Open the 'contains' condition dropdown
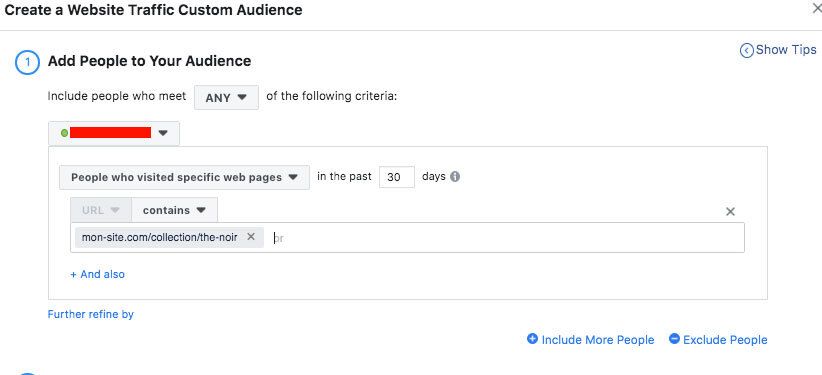The width and height of the screenshot is (822, 375). tap(174, 210)
